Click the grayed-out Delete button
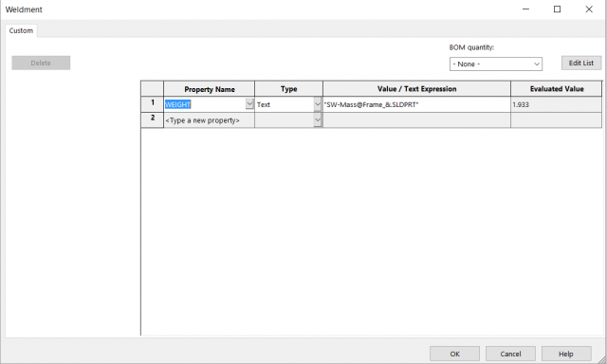The height and width of the screenshot is (364, 607). (41, 64)
